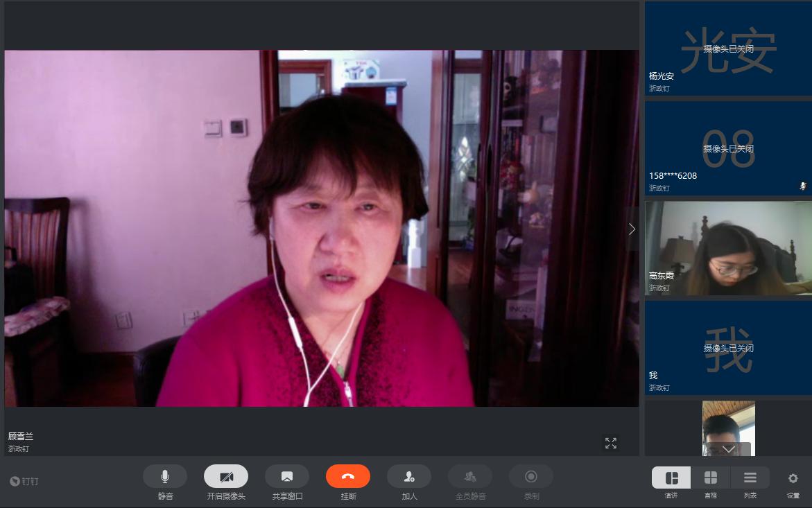Select my own 我 participant tile
The image size is (812, 508).
pyautogui.click(x=728, y=348)
